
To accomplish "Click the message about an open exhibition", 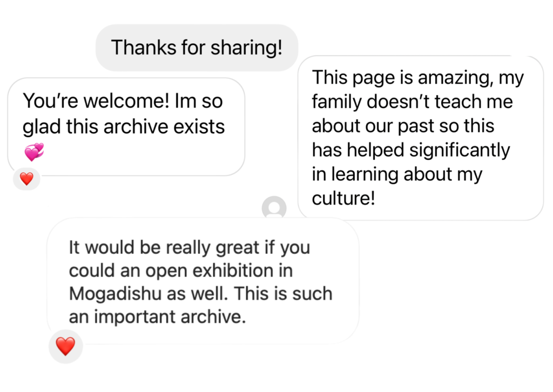I will [x=203, y=281].
